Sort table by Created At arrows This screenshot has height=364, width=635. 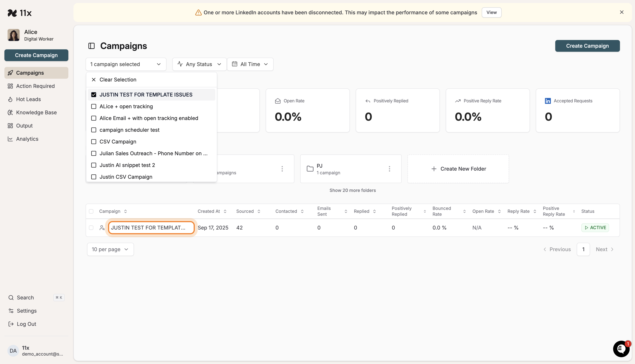[225, 212]
